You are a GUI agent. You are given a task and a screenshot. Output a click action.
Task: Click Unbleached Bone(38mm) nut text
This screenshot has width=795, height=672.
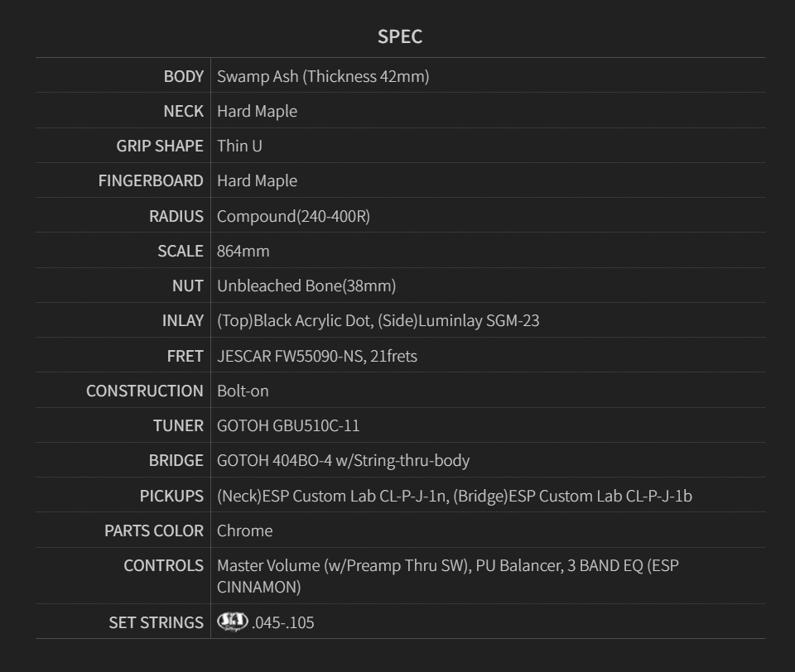click(306, 286)
